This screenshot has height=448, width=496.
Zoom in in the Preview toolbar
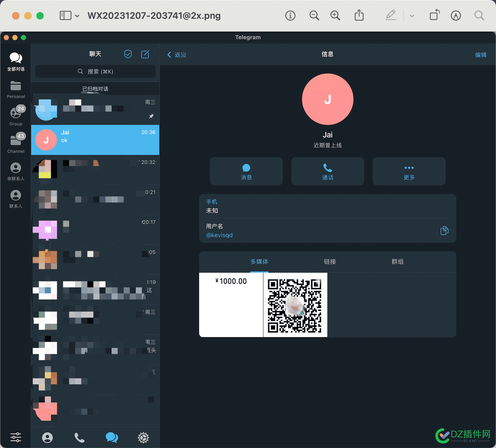click(335, 15)
